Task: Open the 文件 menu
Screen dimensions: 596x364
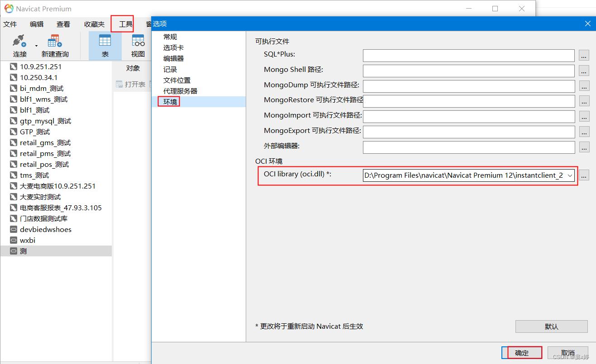Action: [x=10, y=24]
